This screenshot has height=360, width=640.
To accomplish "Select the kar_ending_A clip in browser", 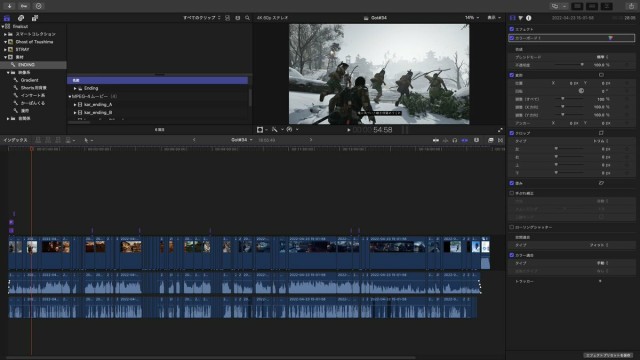I will pyautogui.click(x=98, y=104).
